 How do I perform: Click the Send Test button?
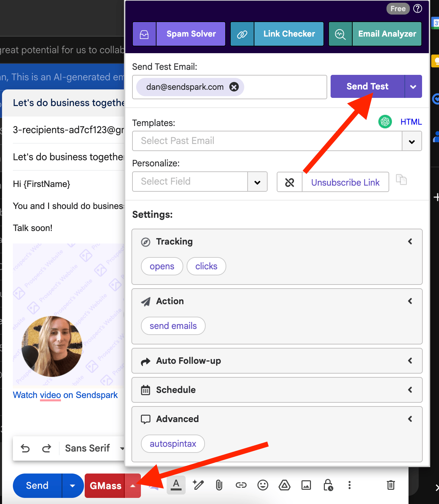(368, 86)
